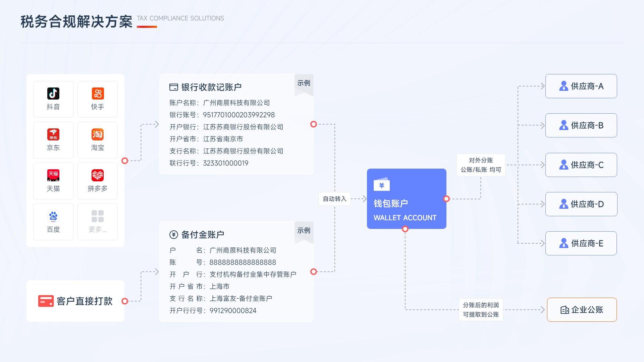The width and height of the screenshot is (644, 362).
Task: Click the 供应商-E supplier box
Action: pyautogui.click(x=581, y=243)
